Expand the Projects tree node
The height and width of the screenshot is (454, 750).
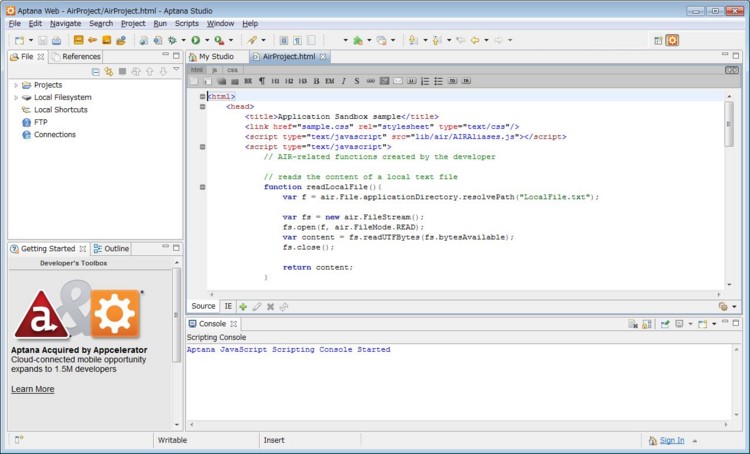point(16,85)
